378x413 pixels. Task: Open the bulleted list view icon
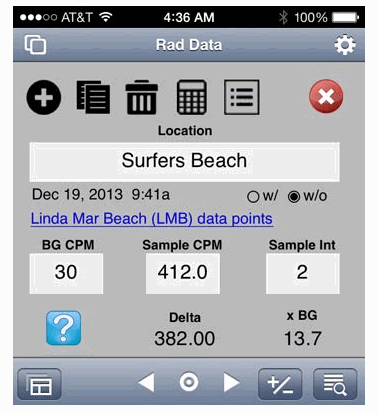(x=242, y=97)
